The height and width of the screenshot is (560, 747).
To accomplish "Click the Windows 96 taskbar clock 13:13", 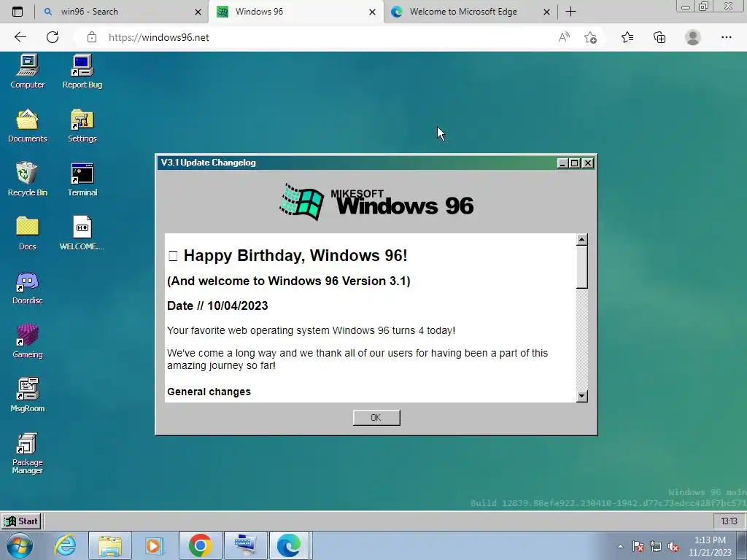I will point(729,521).
